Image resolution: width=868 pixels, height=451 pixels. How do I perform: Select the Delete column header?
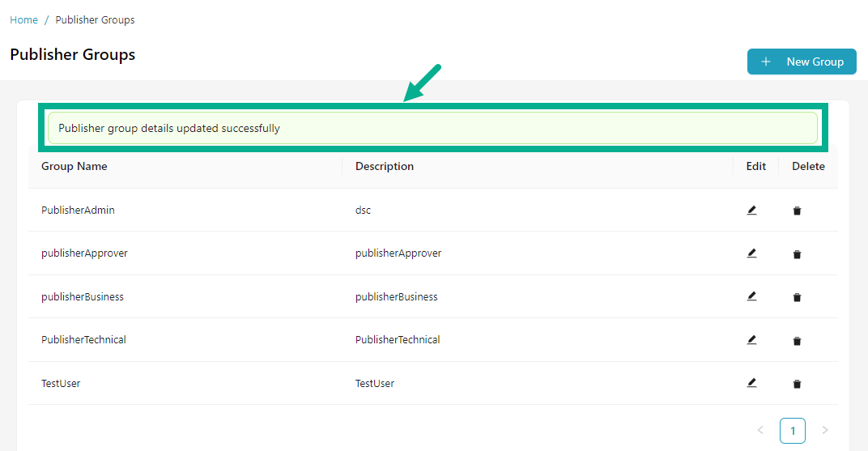(x=808, y=166)
